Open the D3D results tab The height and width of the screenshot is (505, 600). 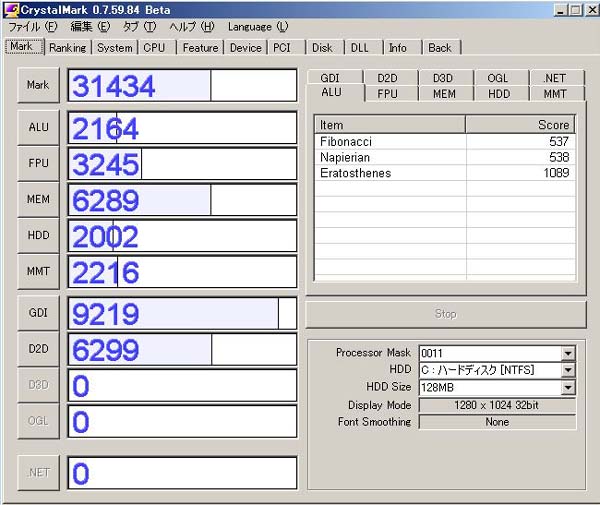(x=447, y=78)
